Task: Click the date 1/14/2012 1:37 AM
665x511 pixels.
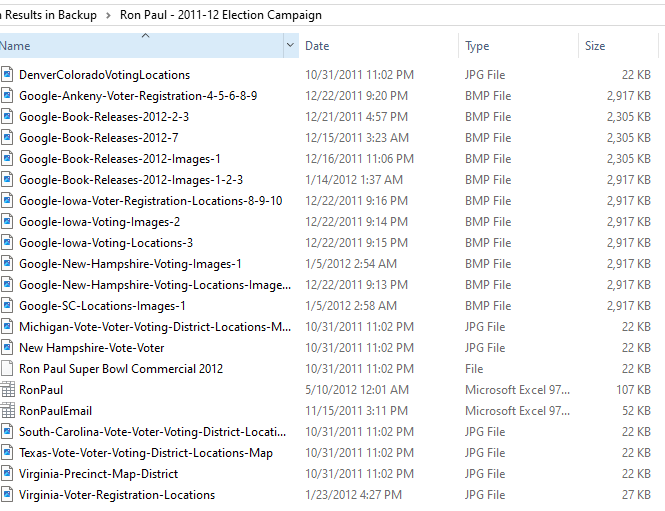Action: (x=354, y=180)
